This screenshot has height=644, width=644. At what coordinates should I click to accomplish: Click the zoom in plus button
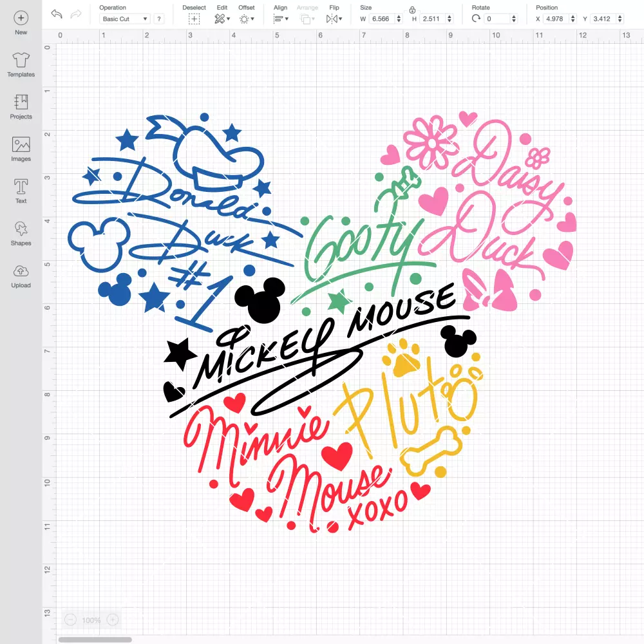113,620
